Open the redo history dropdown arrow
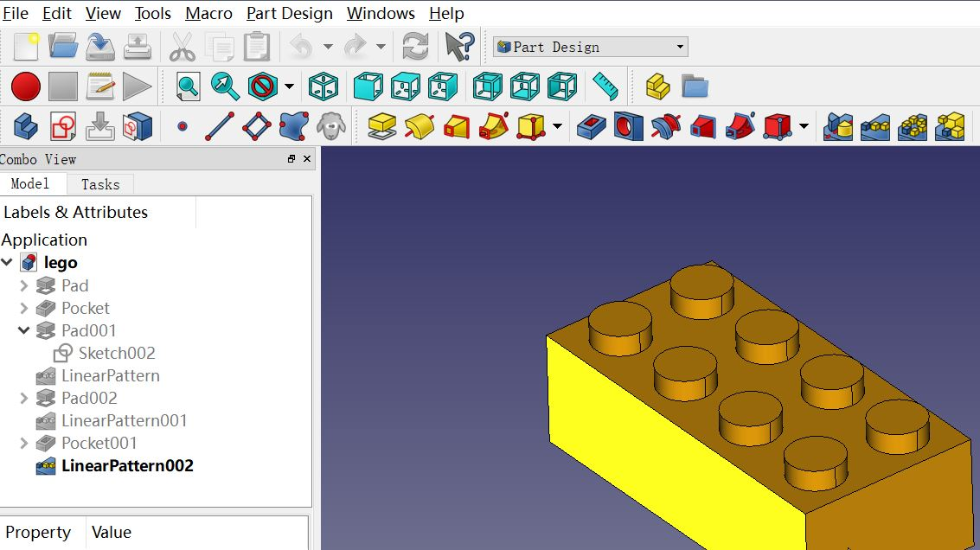 coord(381,47)
